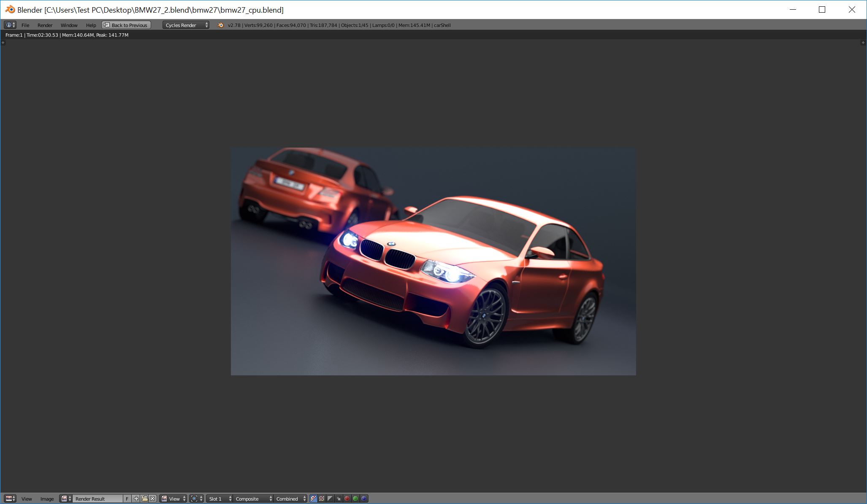Toggle the blue channel display button
Image resolution: width=867 pixels, height=504 pixels.
coord(364,499)
